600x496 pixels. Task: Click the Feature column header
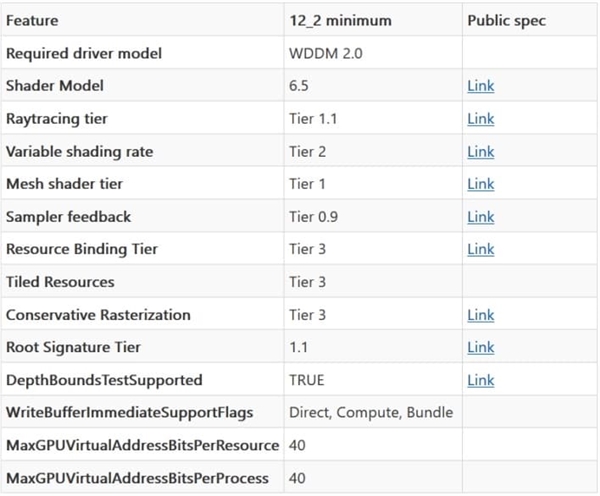coord(32,20)
